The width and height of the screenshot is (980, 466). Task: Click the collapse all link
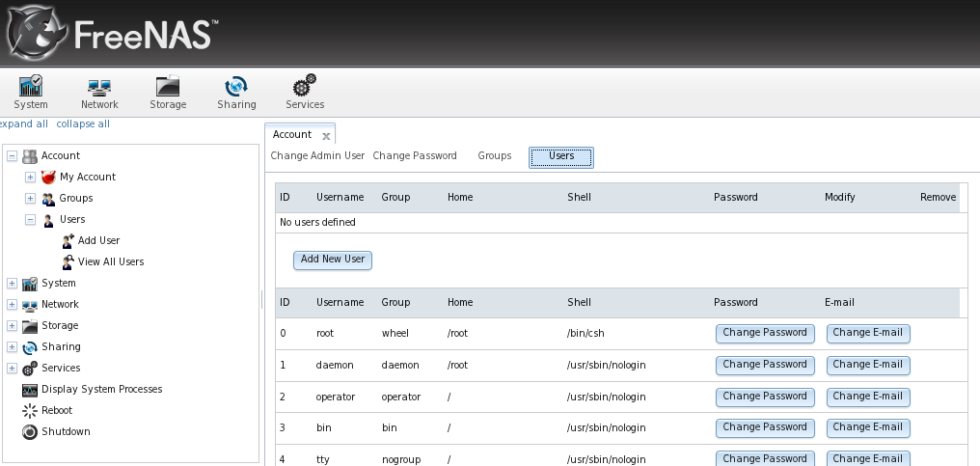83,123
